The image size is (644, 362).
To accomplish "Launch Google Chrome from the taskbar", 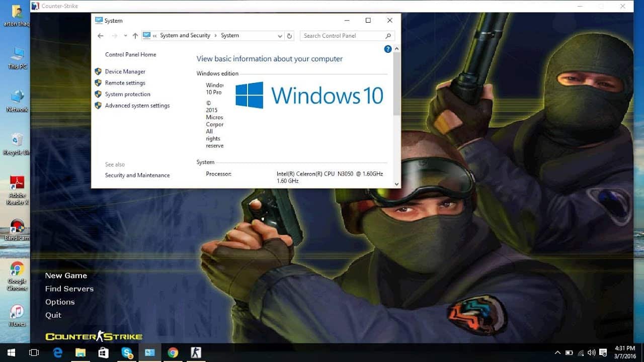I will click(173, 352).
